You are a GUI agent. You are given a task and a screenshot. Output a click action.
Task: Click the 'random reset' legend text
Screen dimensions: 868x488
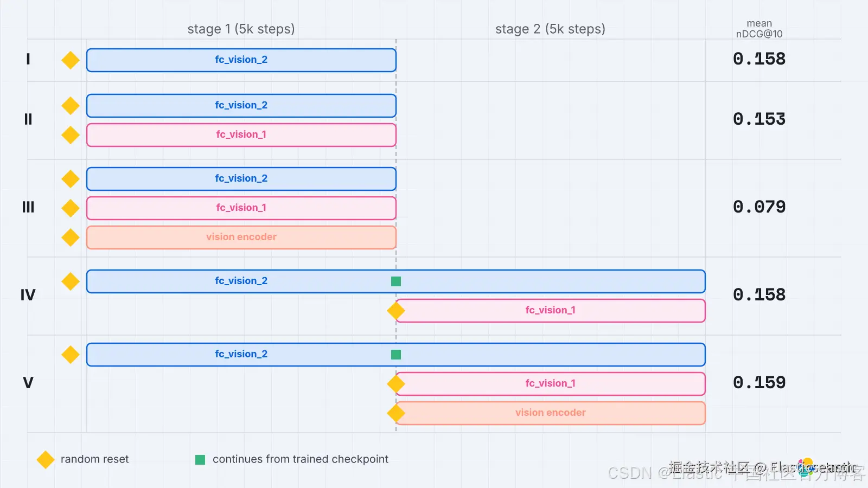click(95, 459)
